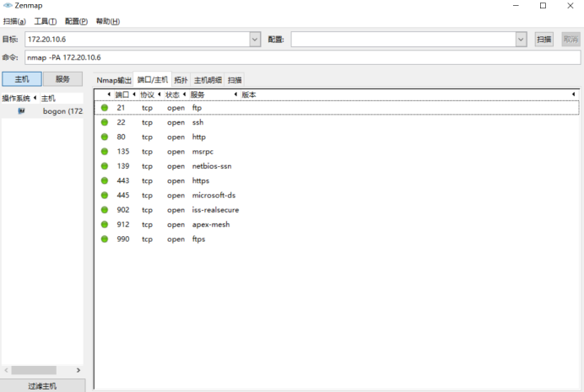This screenshot has height=392, width=584.
Task: Click the 取消 cancel button
Action: point(570,40)
